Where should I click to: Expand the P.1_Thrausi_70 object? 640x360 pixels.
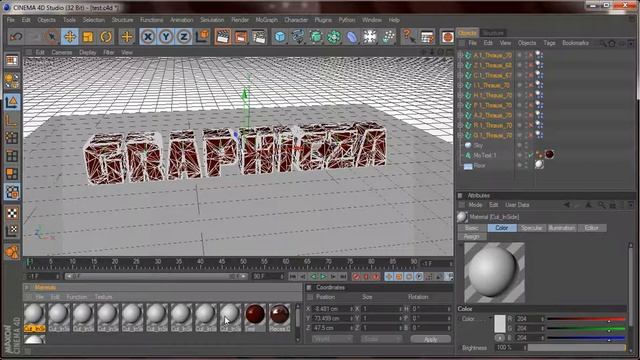coord(460,105)
